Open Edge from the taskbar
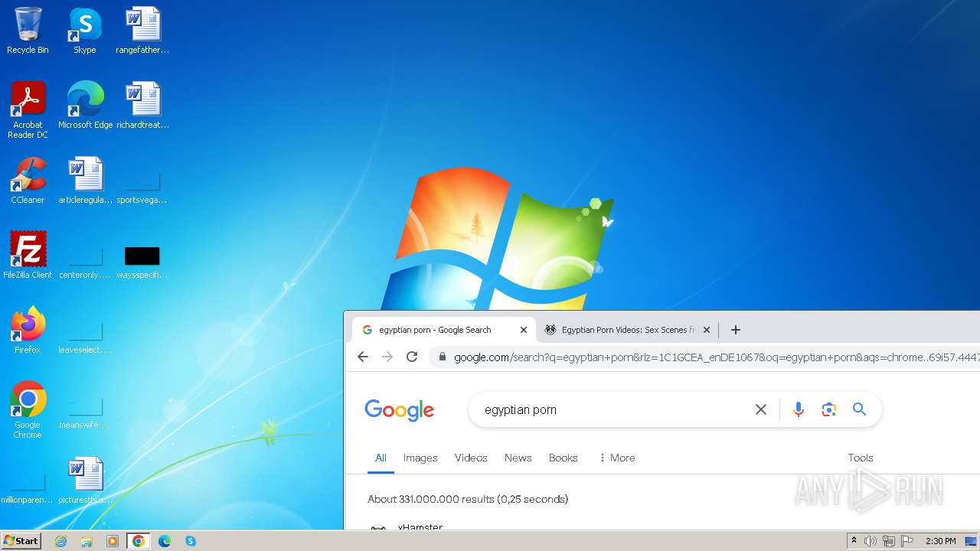Screen dimensions: 980x551 tap(165, 541)
